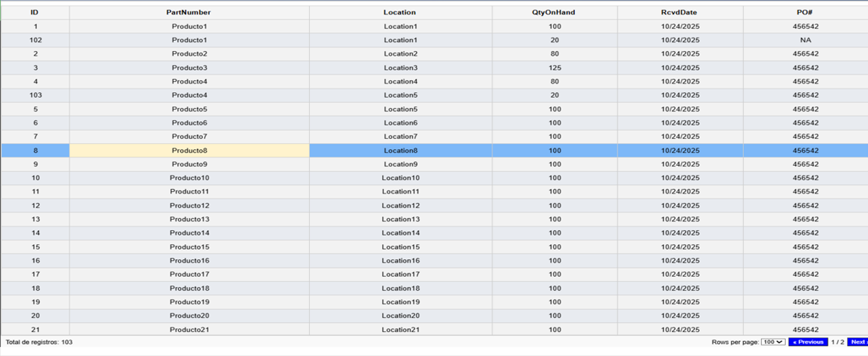Screen dimensions: 868x356
Task: Select the Producto3 part number cell
Action: pos(189,68)
